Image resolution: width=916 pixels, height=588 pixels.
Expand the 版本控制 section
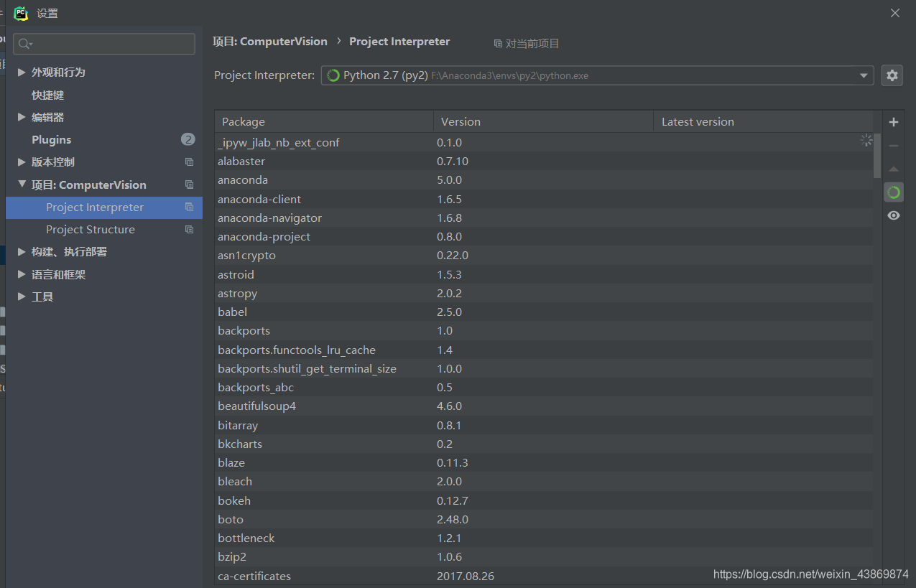coord(22,162)
